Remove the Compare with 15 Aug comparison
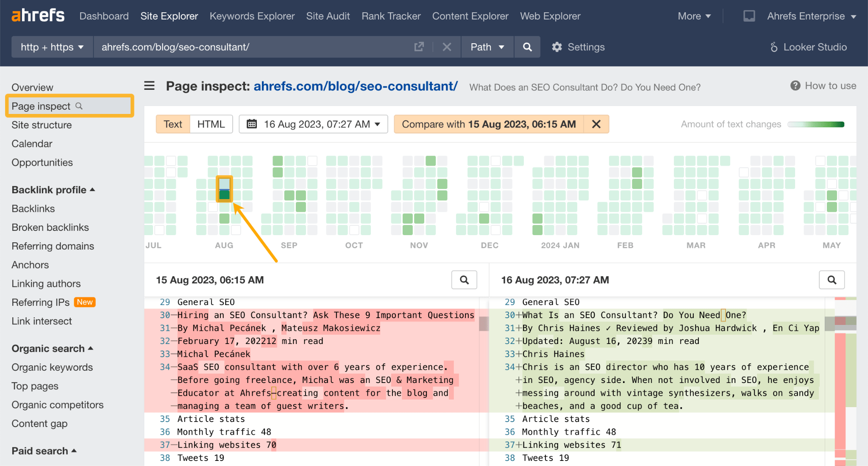The height and width of the screenshot is (466, 868). pos(596,124)
